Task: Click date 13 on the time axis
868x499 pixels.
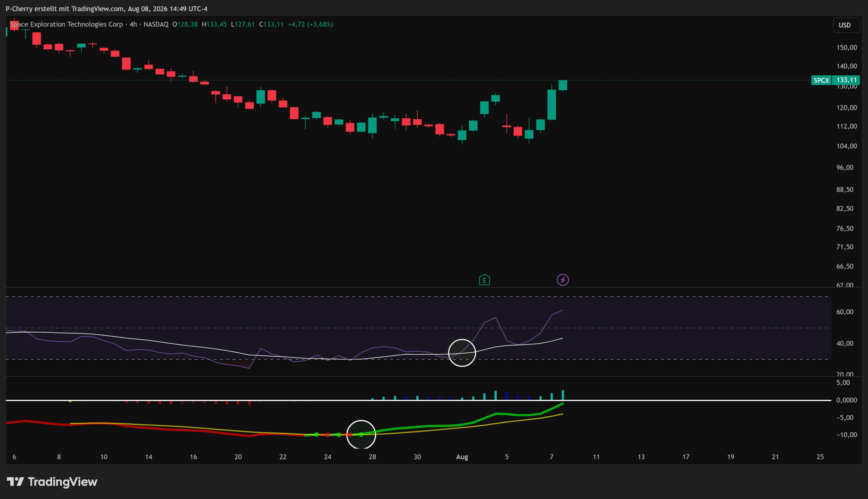Action: tap(641, 457)
